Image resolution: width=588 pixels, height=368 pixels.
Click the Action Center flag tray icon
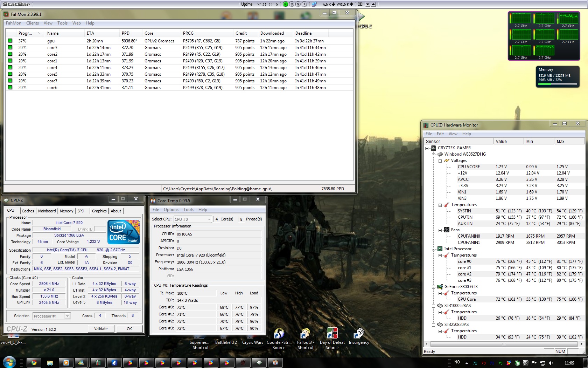(534, 363)
